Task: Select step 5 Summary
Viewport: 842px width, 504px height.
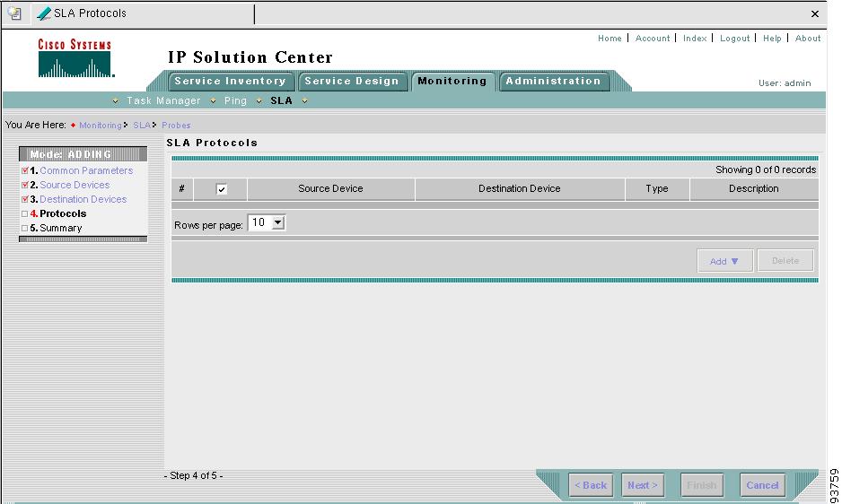Action: (x=61, y=228)
